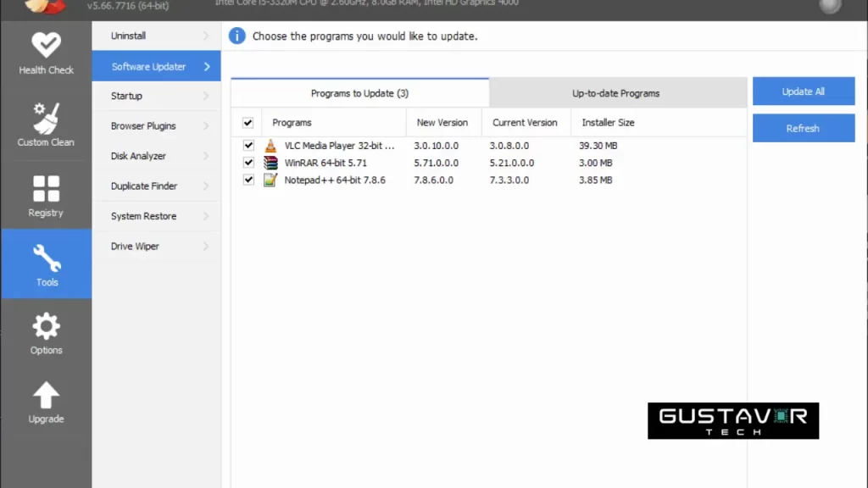Select the WinRAR 64-bit 5.71 row
This screenshot has width=868, height=488.
click(489, 163)
